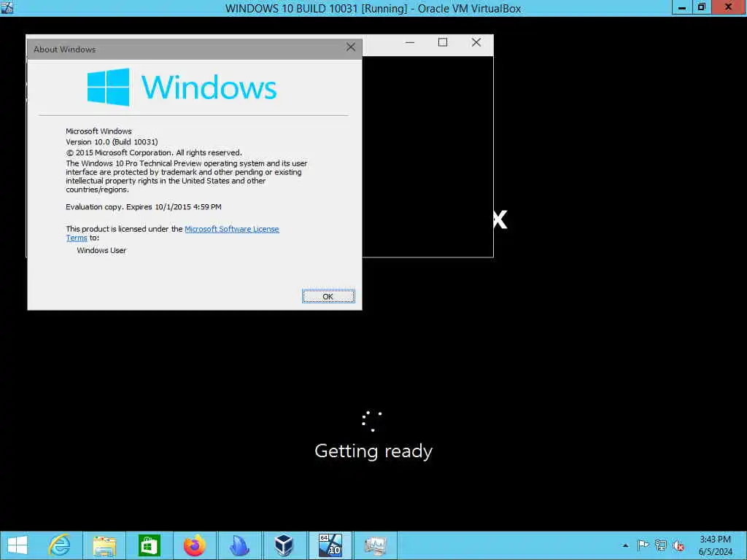Open the Microsoft Software License link
747x560 pixels.
(x=231, y=229)
